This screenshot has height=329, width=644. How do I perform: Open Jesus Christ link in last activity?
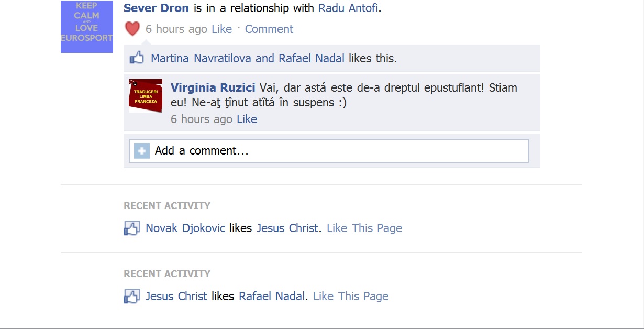click(x=176, y=297)
